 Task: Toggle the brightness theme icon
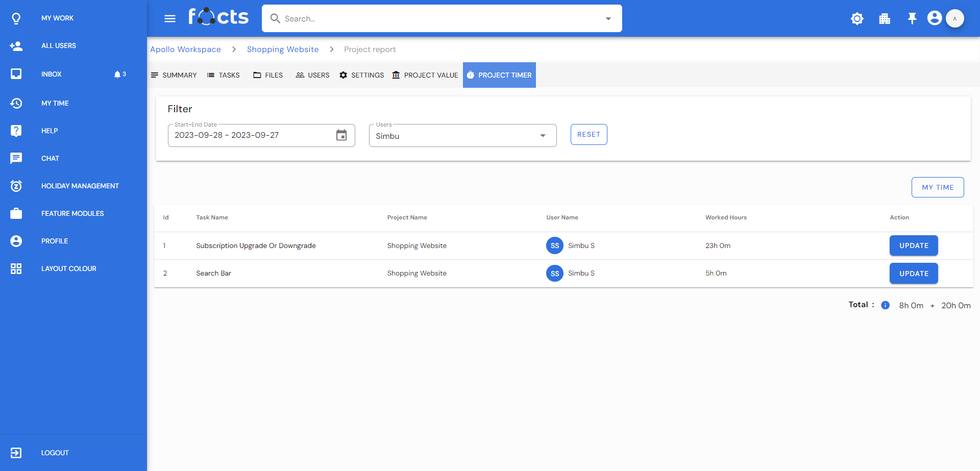point(857,19)
